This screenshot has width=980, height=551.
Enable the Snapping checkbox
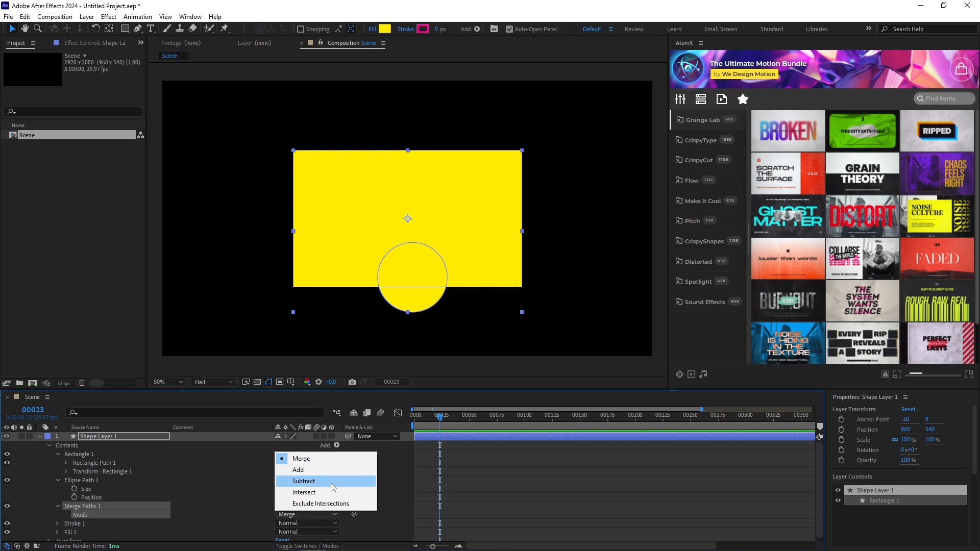click(301, 29)
